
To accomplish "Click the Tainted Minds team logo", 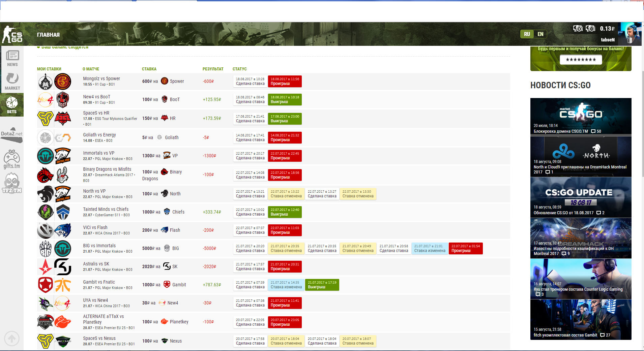I will pyautogui.click(x=46, y=212).
